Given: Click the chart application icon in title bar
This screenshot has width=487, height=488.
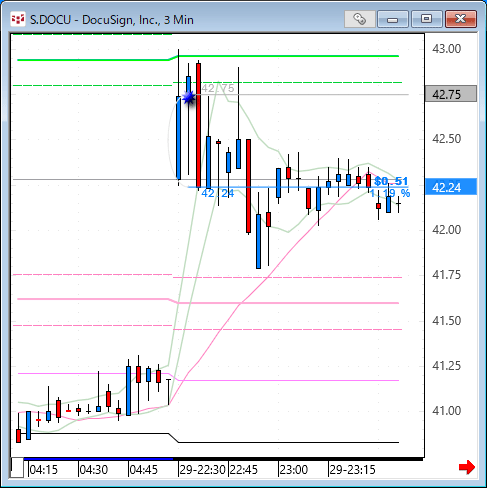Looking at the screenshot, I should pyautogui.click(x=17, y=19).
